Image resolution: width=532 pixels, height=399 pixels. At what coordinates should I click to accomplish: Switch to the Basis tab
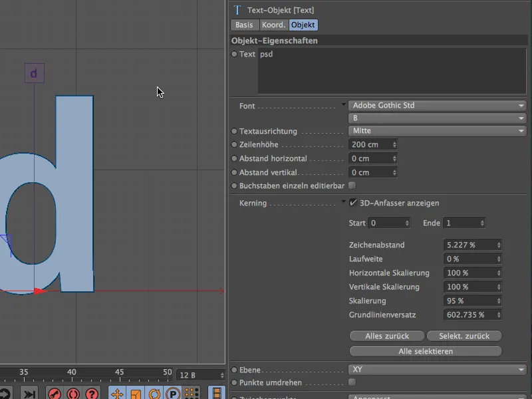[244, 25]
